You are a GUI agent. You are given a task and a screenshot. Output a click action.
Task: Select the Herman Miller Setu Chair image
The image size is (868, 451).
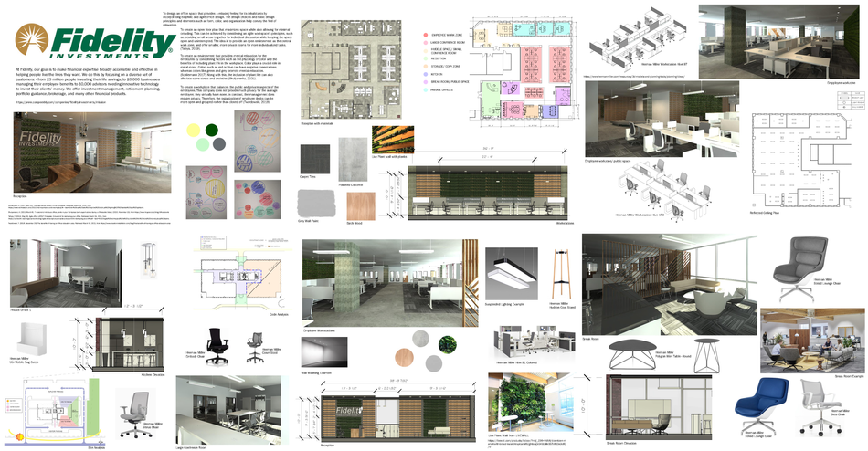(820, 405)
